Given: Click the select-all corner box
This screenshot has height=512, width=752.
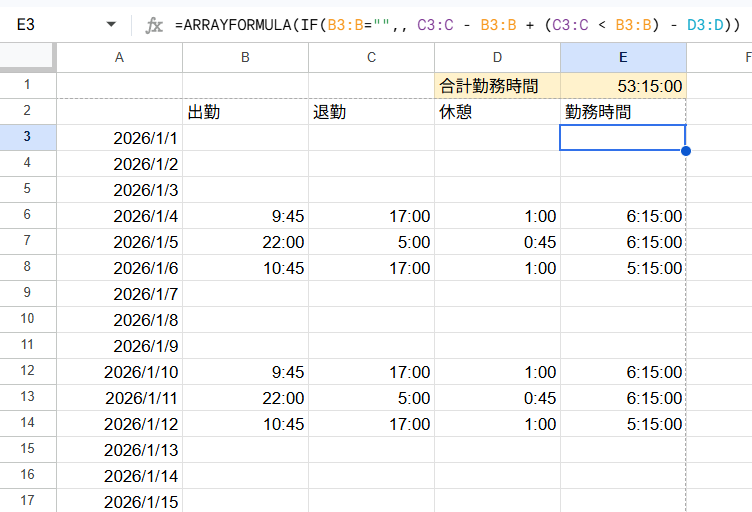Looking at the screenshot, I should (x=28, y=57).
